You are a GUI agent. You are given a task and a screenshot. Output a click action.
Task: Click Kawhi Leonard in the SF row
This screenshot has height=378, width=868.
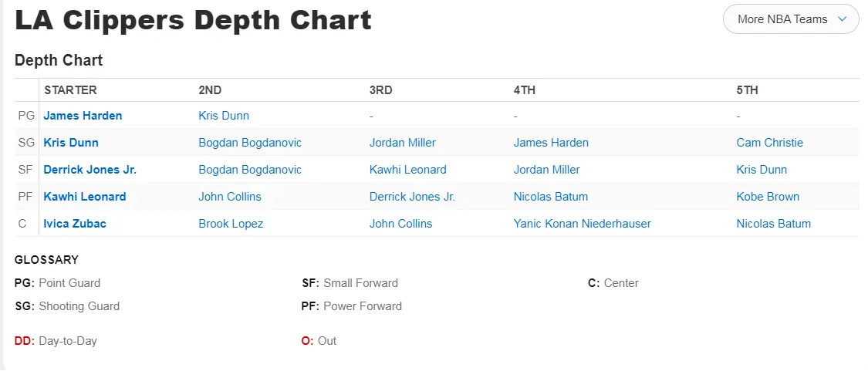coord(408,170)
